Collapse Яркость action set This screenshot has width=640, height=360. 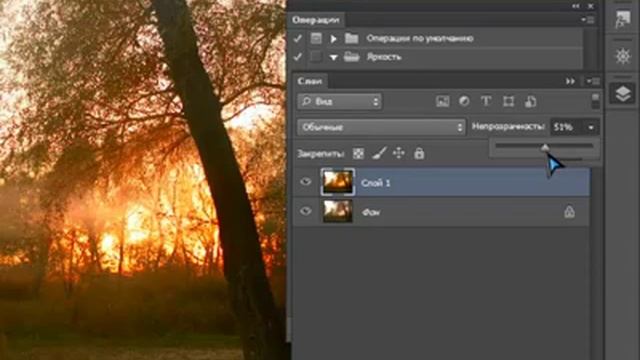333,57
